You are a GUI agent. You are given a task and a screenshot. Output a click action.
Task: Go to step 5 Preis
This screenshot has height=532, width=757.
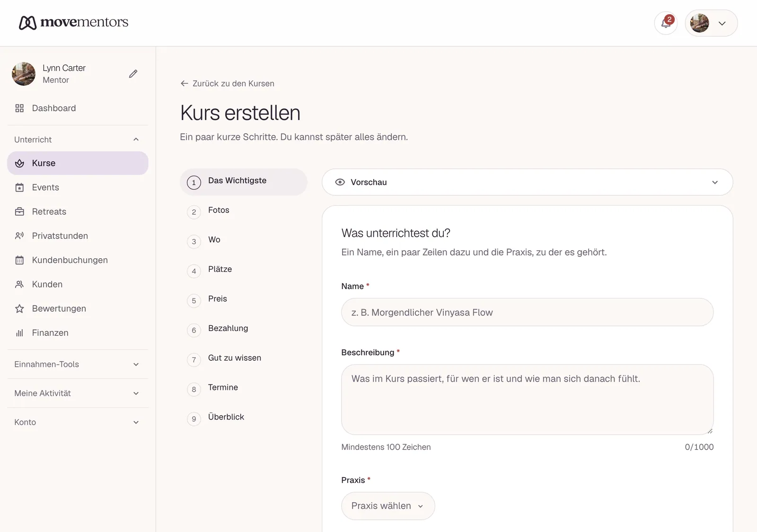[243, 300]
